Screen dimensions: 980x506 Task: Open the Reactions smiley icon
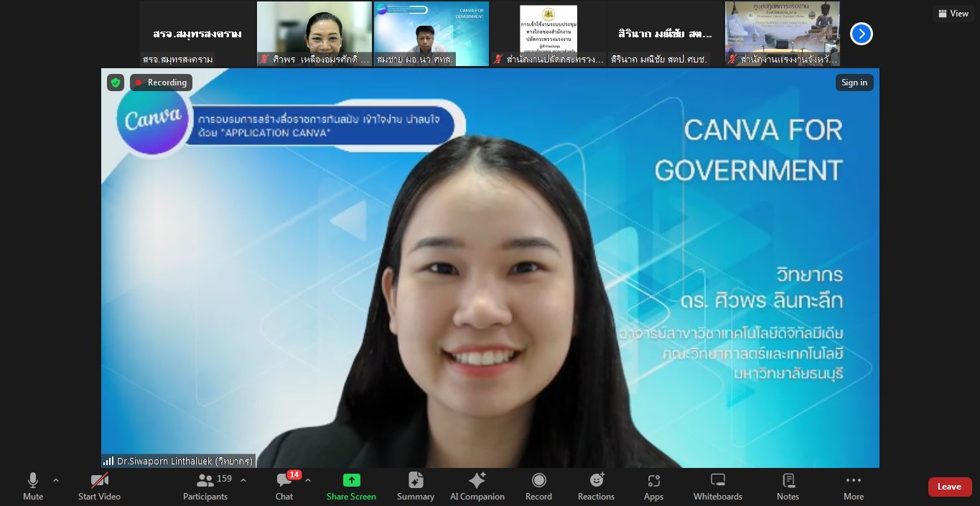pyautogui.click(x=597, y=480)
